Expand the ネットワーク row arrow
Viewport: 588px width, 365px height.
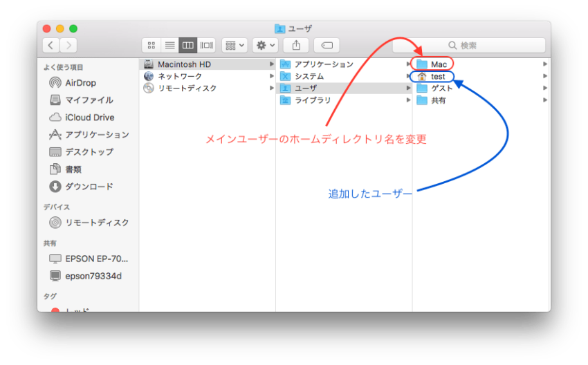(271, 76)
